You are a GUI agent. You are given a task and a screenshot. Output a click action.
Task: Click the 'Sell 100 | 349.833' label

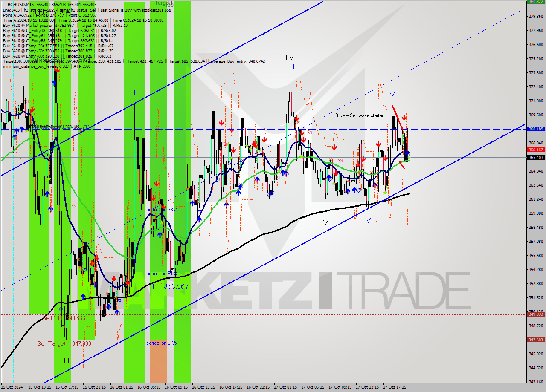pyautogui.click(x=64, y=318)
